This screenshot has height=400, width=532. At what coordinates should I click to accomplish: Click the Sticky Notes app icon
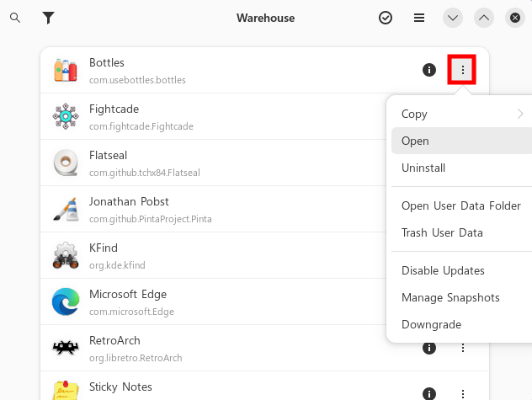(x=66, y=391)
